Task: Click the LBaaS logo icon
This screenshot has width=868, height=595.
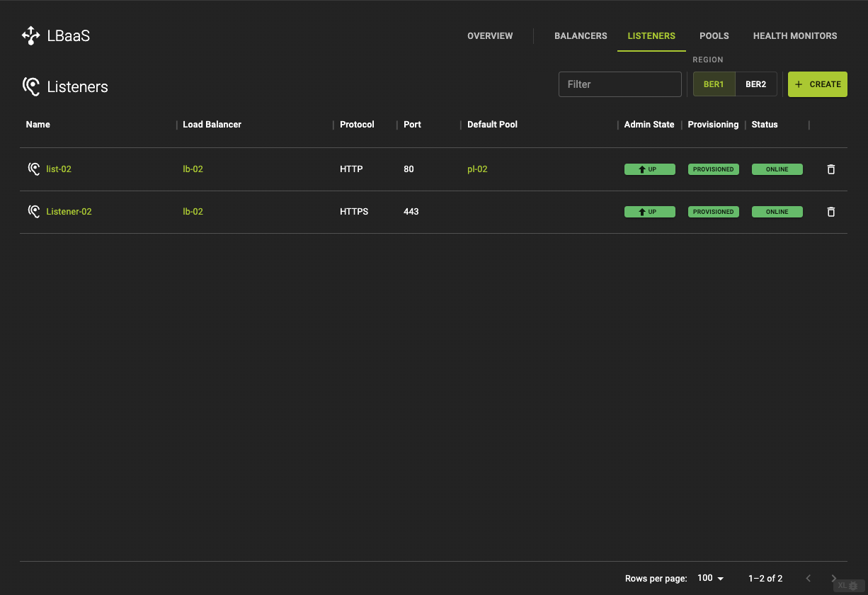Action: (31, 35)
